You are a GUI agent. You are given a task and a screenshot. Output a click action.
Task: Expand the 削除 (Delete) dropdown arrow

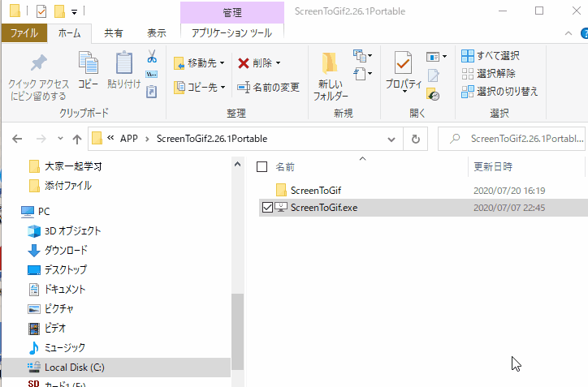pos(278,63)
